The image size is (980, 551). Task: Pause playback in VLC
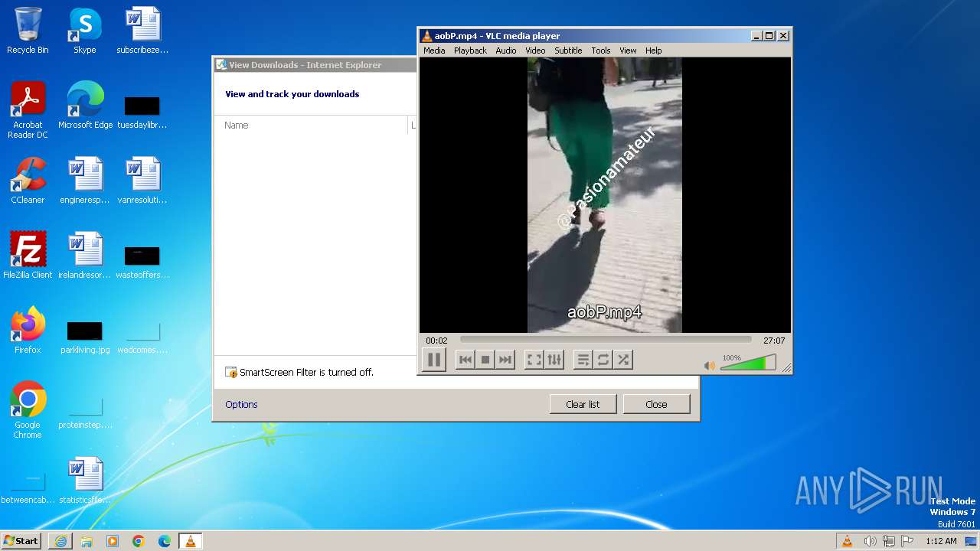point(433,360)
